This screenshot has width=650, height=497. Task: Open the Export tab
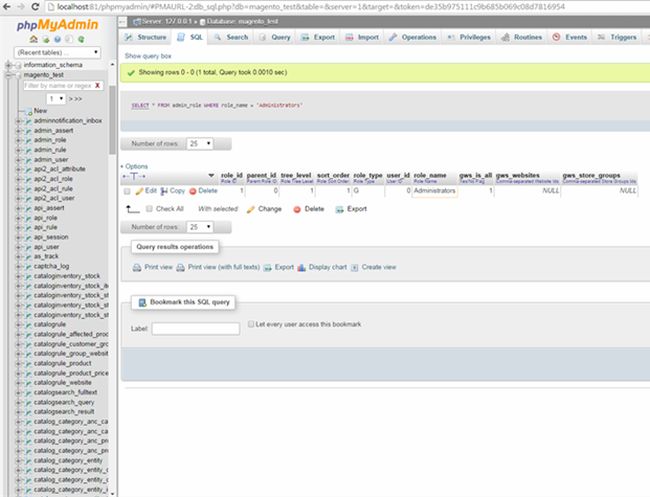[318, 37]
